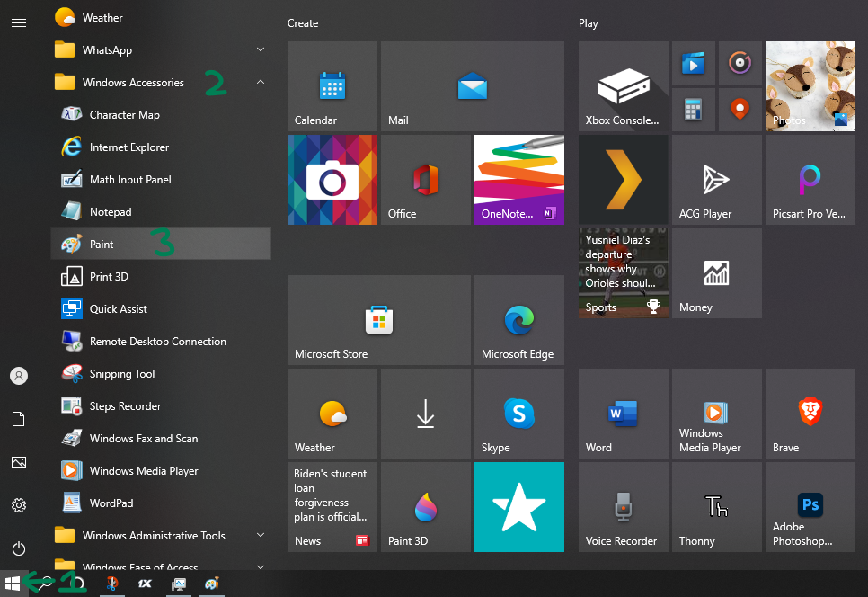Open the teal star tile
Viewport: 868px width, 597px height.
(x=519, y=507)
